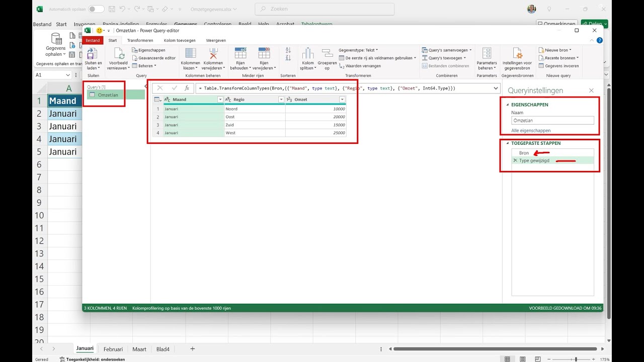Open Gegevenstype: Tekst dropdown
Image resolution: width=644 pixels, height=362 pixels.
tap(358, 50)
